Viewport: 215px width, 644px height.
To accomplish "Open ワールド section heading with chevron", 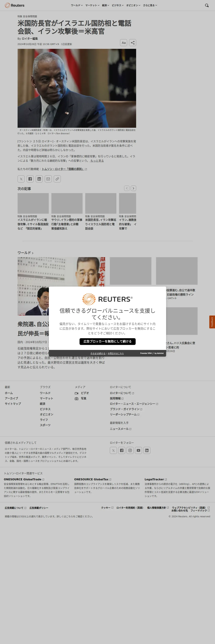I will (x=25, y=253).
